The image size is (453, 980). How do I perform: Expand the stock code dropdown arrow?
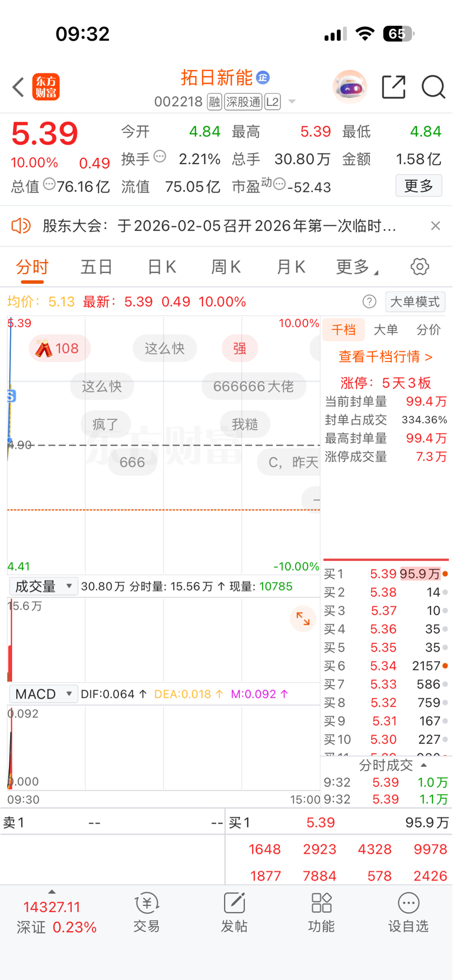pos(292,102)
